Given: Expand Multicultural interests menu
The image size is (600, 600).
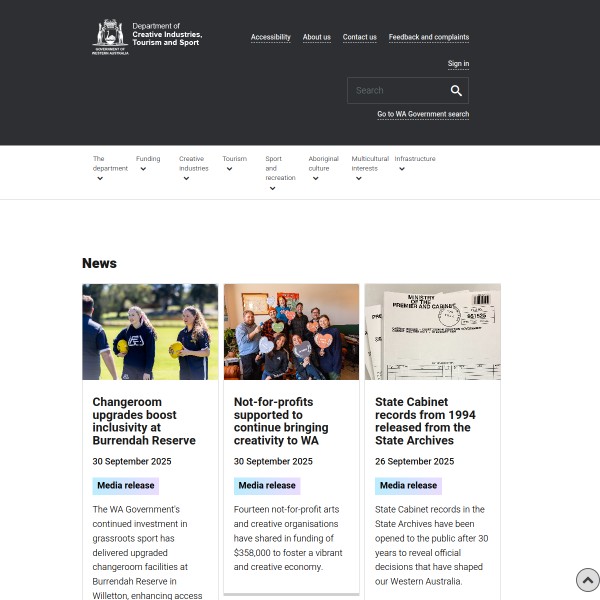Looking at the screenshot, I should point(358,178).
